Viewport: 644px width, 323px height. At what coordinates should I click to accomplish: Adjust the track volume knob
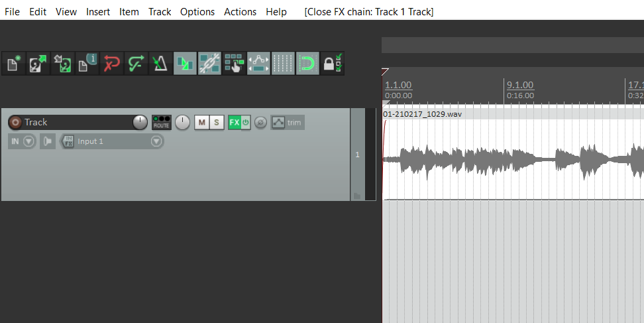(x=140, y=123)
